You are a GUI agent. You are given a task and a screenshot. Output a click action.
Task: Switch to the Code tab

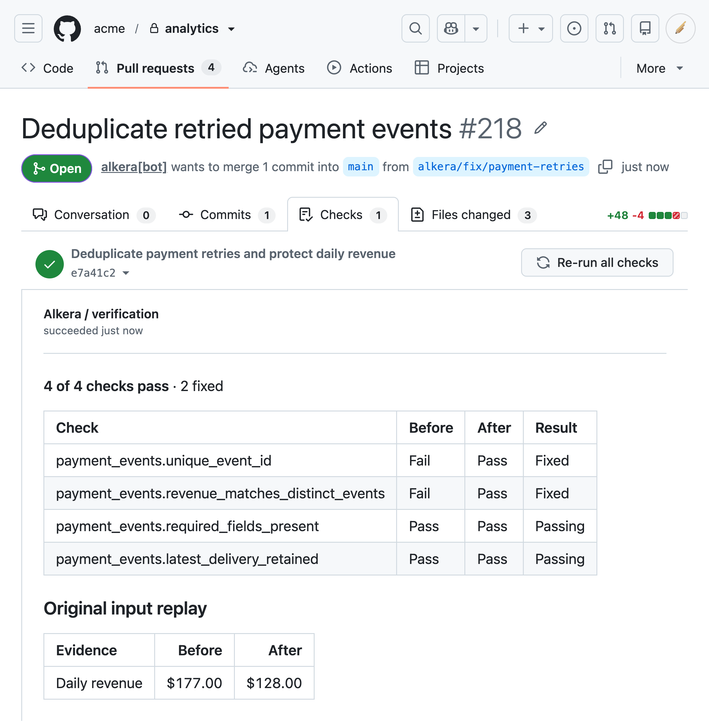[x=47, y=68]
